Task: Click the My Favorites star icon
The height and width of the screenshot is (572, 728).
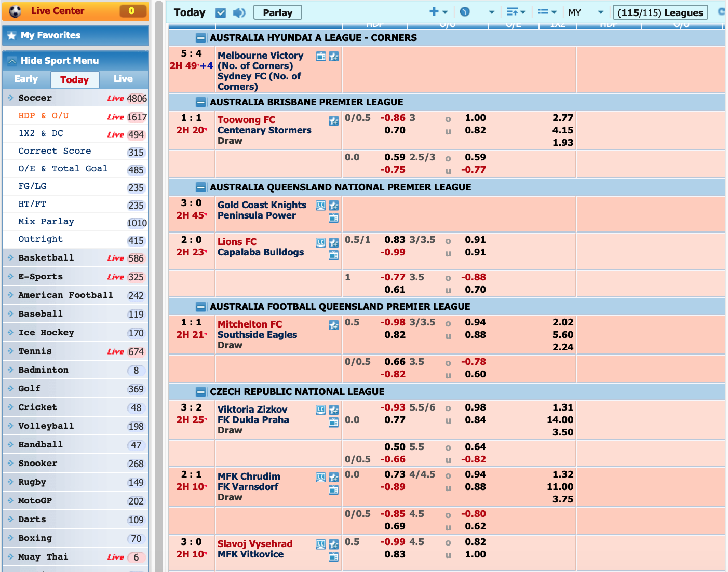Action: tap(11, 36)
